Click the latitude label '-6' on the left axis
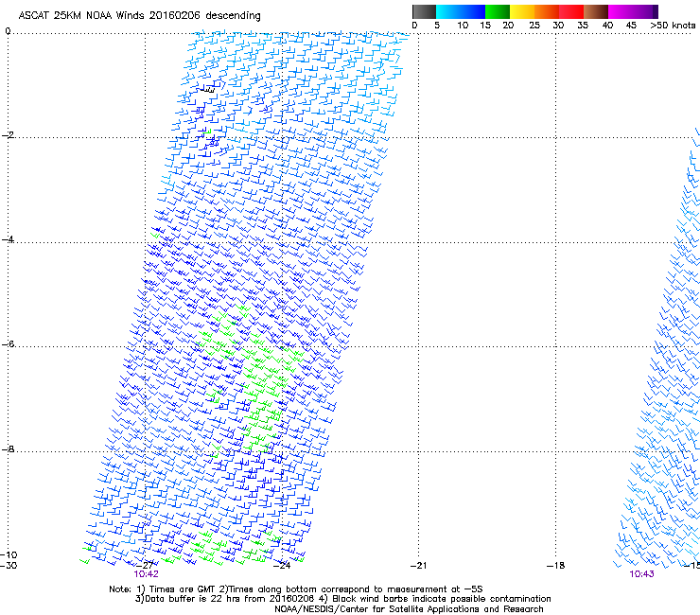 click(8, 344)
